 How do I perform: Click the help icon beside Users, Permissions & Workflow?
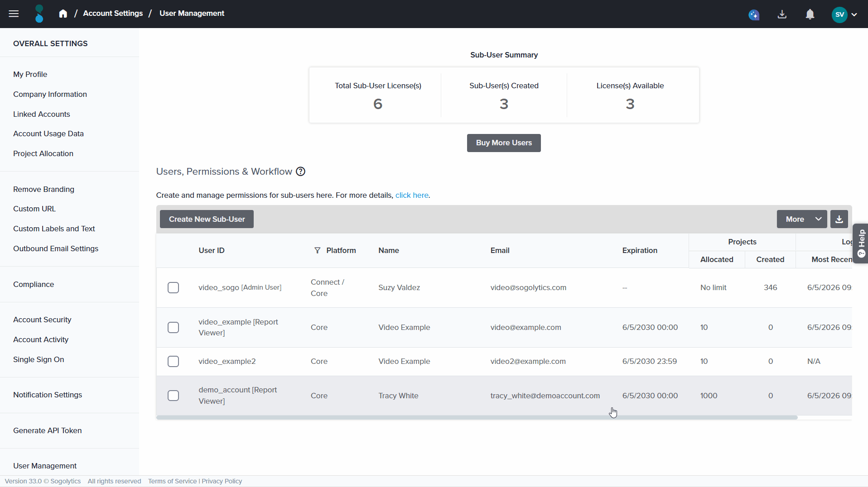click(x=300, y=172)
